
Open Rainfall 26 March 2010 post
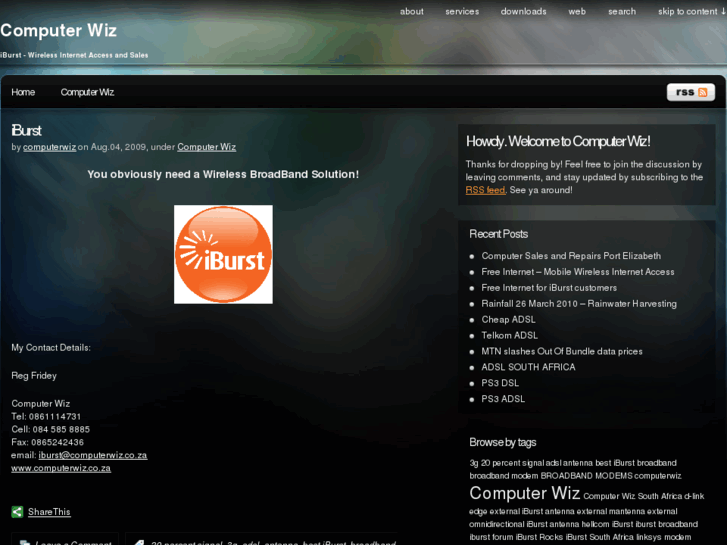(x=579, y=304)
